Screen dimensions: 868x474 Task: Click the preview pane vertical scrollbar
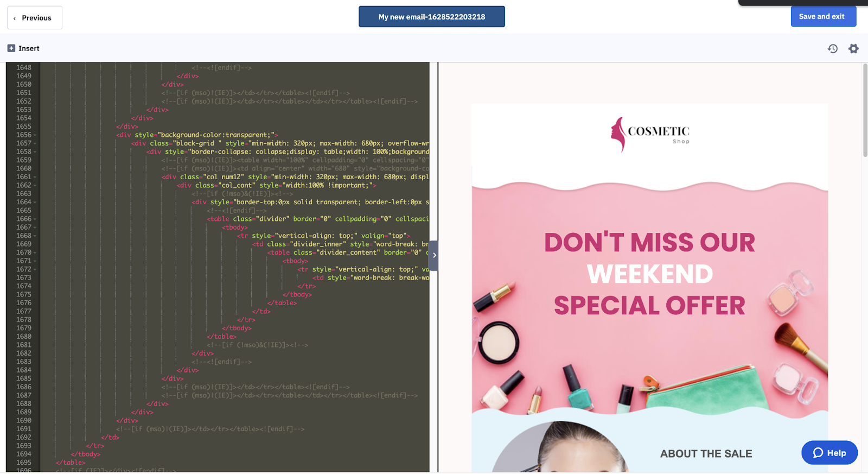865,111
